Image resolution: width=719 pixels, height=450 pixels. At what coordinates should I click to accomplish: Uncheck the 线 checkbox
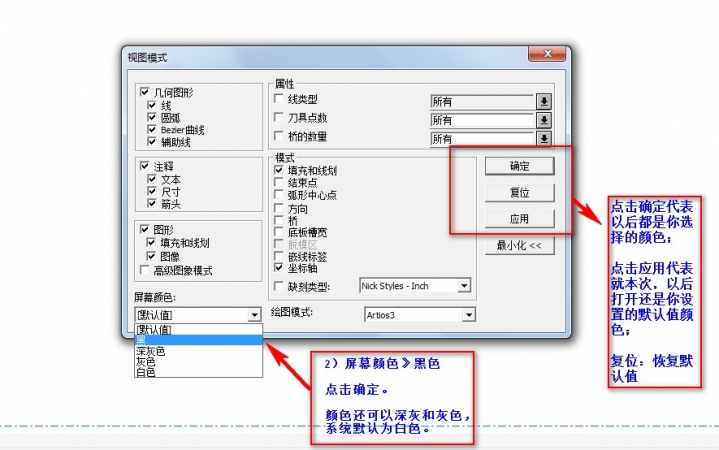coord(152,105)
